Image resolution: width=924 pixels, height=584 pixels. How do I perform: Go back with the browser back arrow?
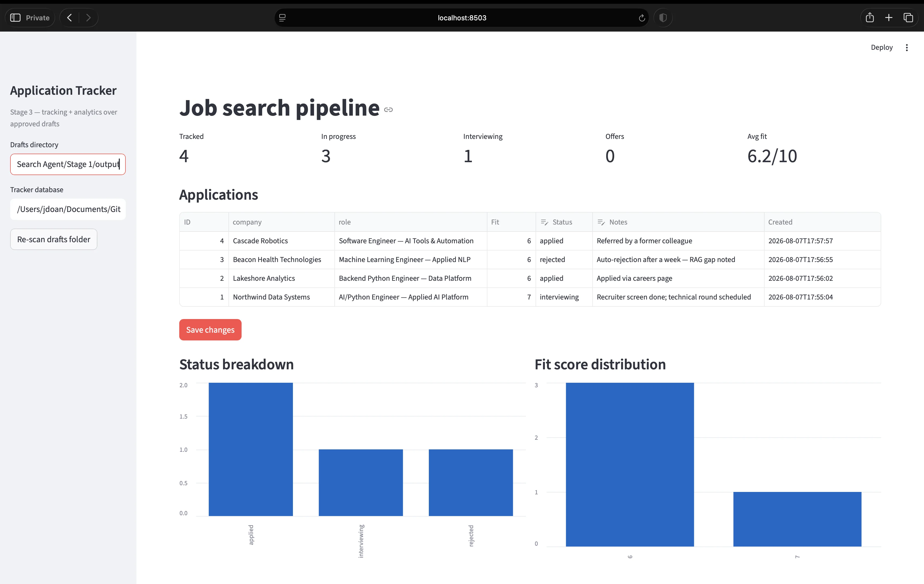pos(70,18)
